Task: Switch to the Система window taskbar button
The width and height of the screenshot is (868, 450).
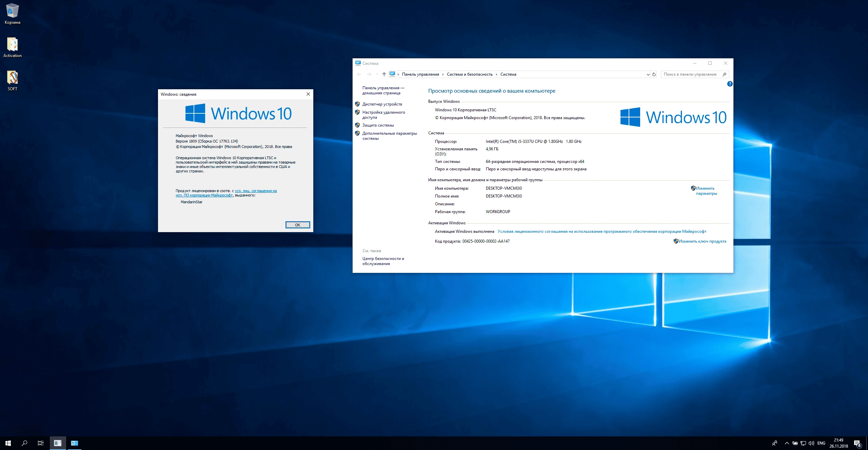Action: point(75,443)
